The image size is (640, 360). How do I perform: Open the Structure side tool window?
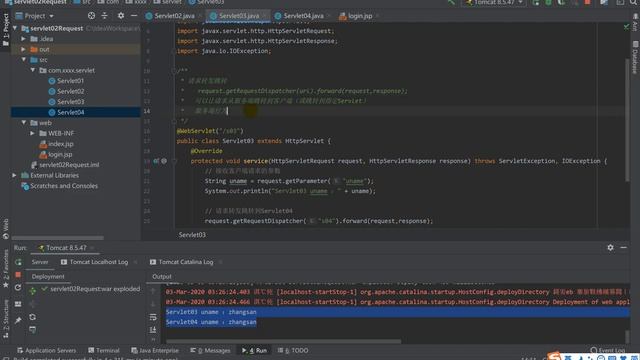pyautogui.click(x=6, y=319)
